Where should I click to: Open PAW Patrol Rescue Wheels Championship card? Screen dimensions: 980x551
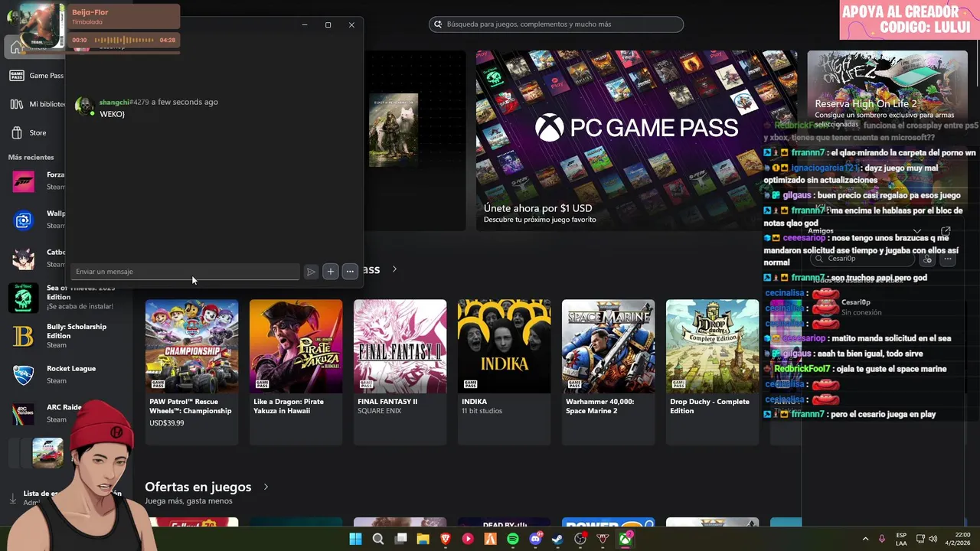191,372
